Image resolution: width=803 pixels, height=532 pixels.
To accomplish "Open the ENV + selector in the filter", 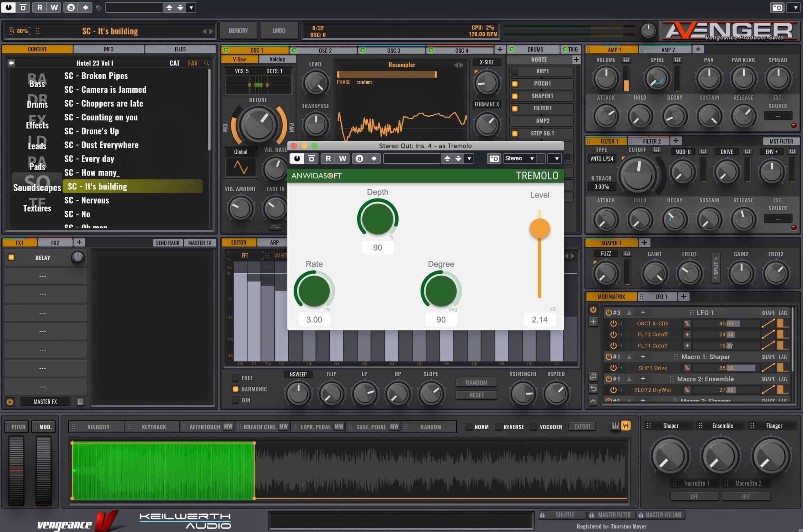I will 771,152.
